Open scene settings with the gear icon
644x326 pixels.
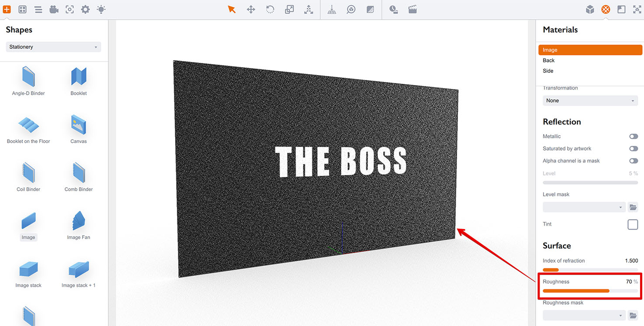(x=85, y=9)
